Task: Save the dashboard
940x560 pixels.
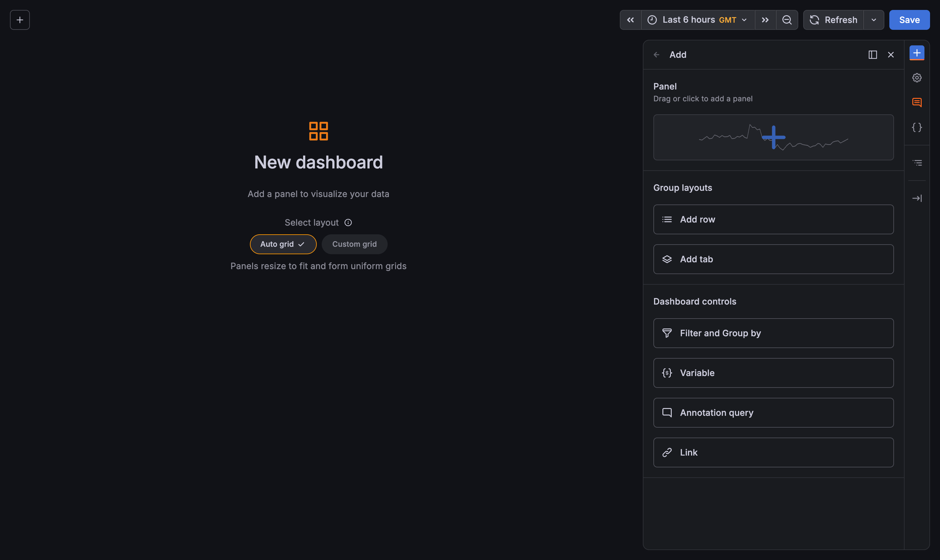Action: point(910,20)
